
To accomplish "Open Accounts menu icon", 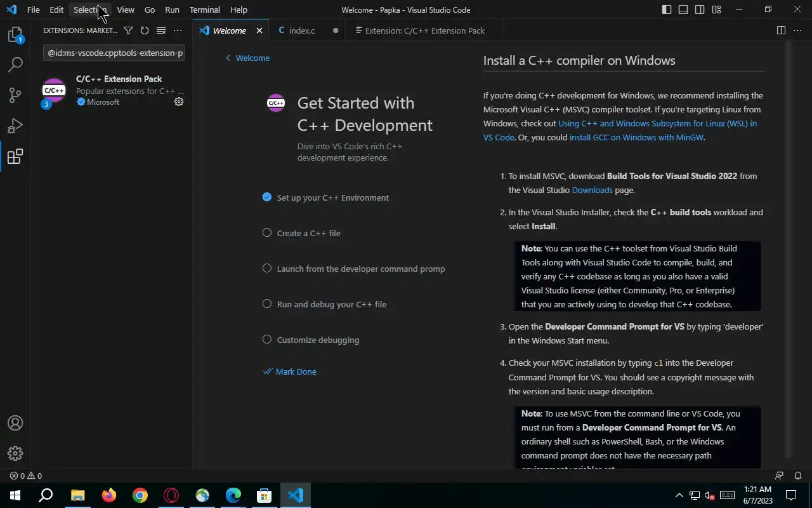I will tap(15, 423).
